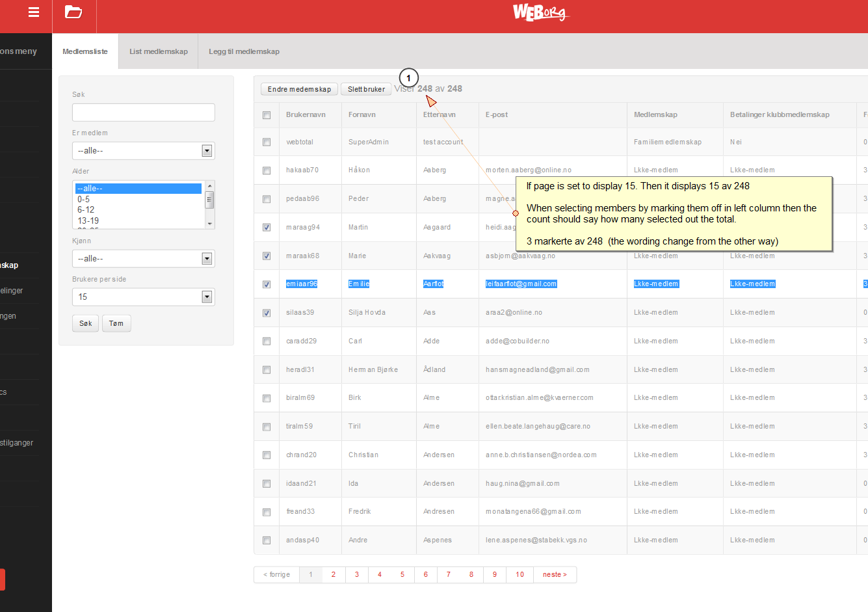
Task: Open page 1 in the pagination
Action: click(311, 575)
